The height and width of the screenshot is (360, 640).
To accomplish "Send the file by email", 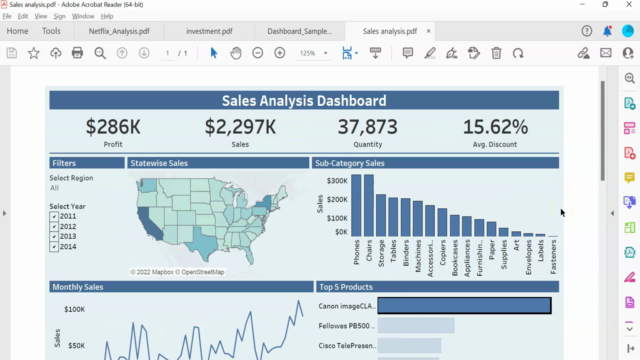I will pyautogui.click(x=606, y=53).
